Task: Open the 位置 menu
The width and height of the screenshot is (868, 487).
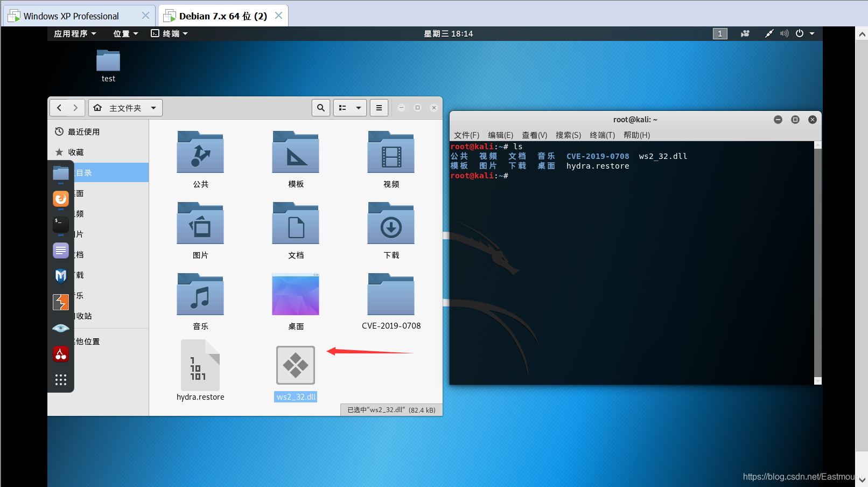Action: pyautogui.click(x=125, y=33)
